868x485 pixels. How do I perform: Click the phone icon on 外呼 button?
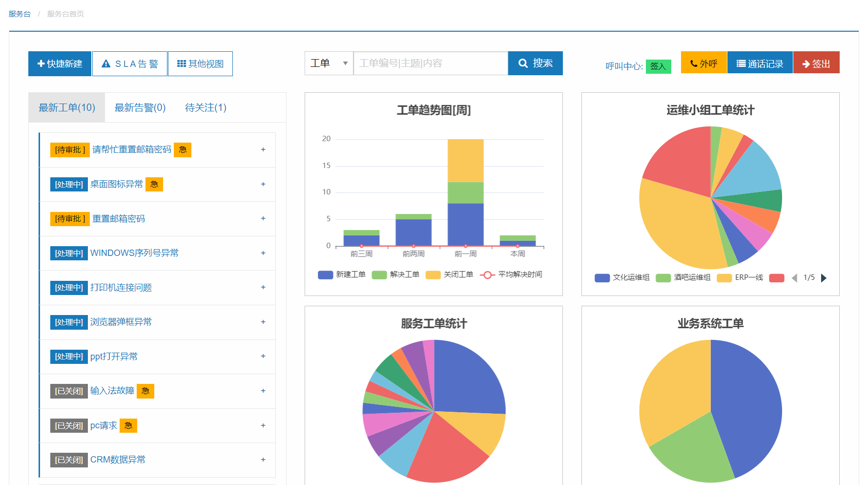(x=693, y=63)
